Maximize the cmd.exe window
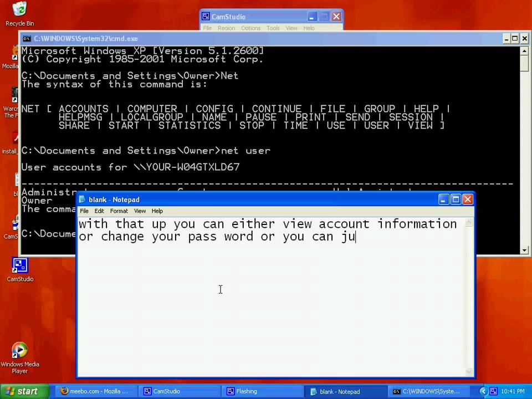Viewport: 532px width, 399px height. click(515, 39)
